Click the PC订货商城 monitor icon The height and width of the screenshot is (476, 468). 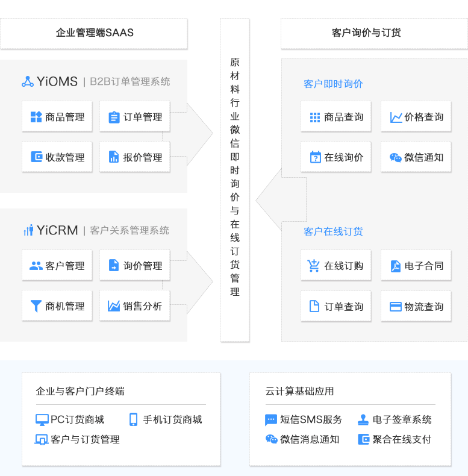tap(42, 420)
